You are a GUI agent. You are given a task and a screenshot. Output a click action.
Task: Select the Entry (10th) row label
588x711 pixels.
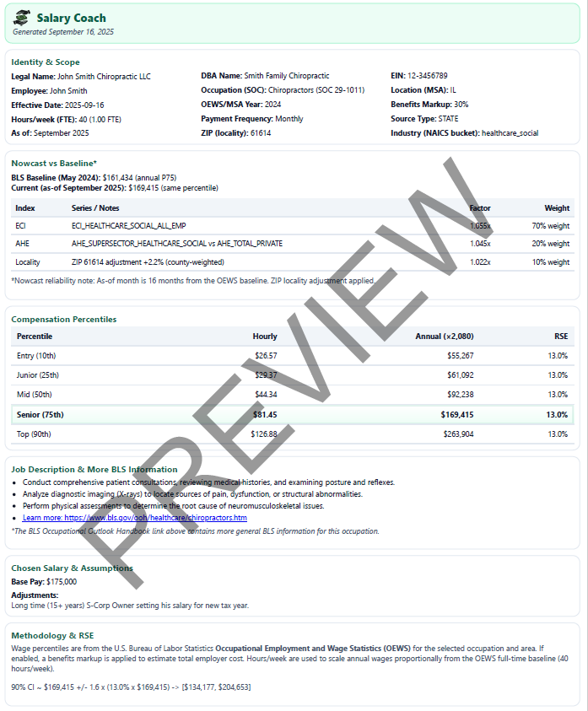coord(36,356)
